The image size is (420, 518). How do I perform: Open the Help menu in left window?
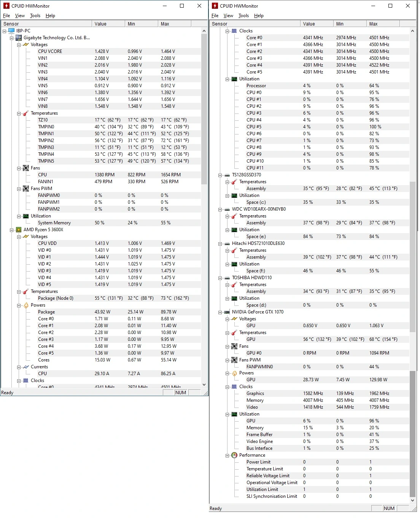pos(50,16)
